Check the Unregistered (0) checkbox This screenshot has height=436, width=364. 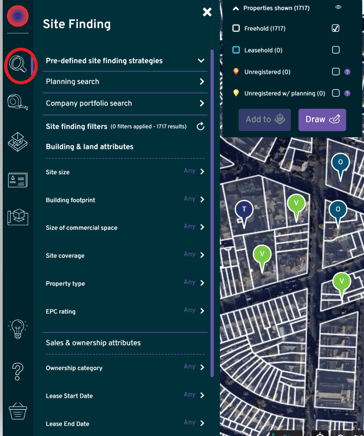point(336,72)
